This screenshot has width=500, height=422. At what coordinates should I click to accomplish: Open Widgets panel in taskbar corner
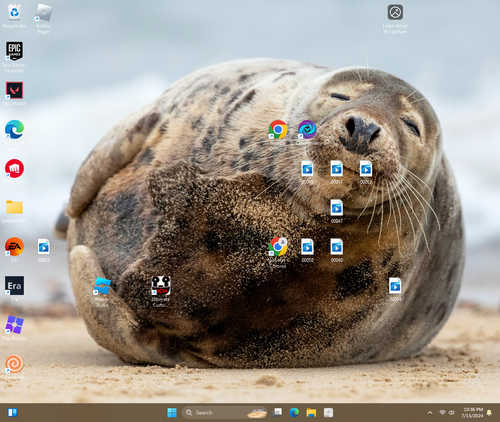(12, 413)
